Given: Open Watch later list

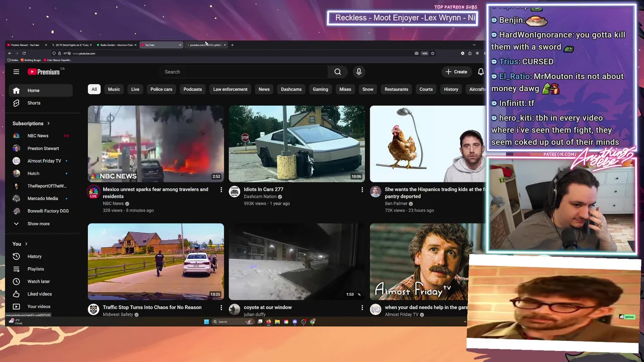Looking at the screenshot, I should [41, 282].
